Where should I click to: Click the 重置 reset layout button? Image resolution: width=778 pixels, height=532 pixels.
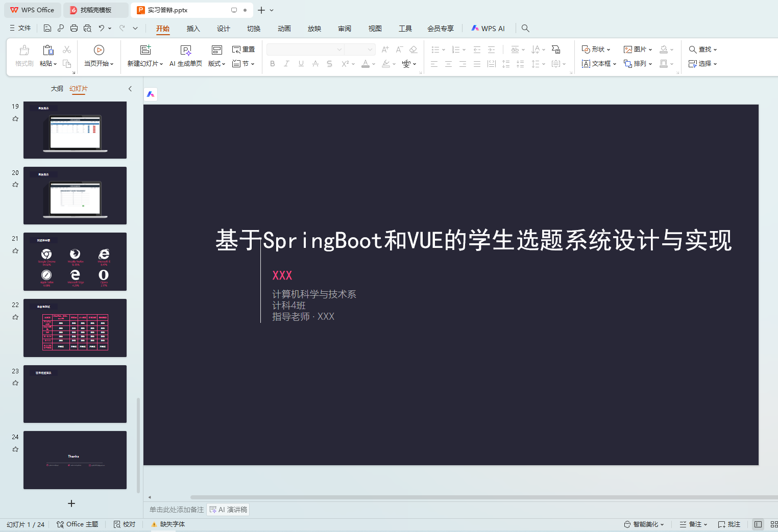click(x=244, y=49)
